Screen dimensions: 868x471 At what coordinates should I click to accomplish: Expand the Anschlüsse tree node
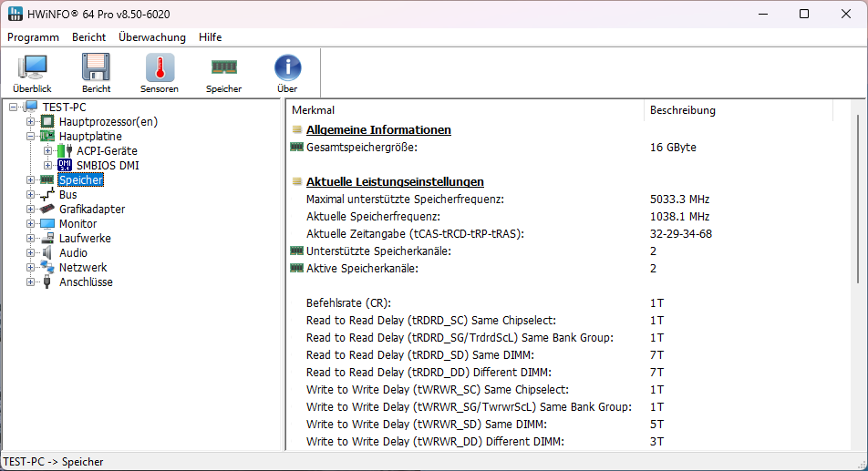point(30,282)
